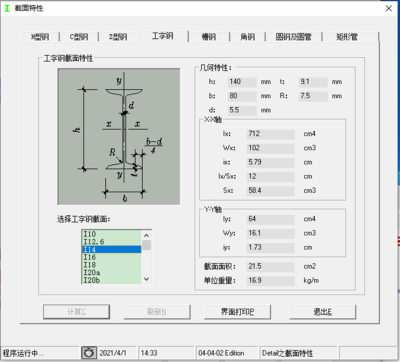
Task: Click the Wx field showing 102
Action: click(x=271, y=148)
